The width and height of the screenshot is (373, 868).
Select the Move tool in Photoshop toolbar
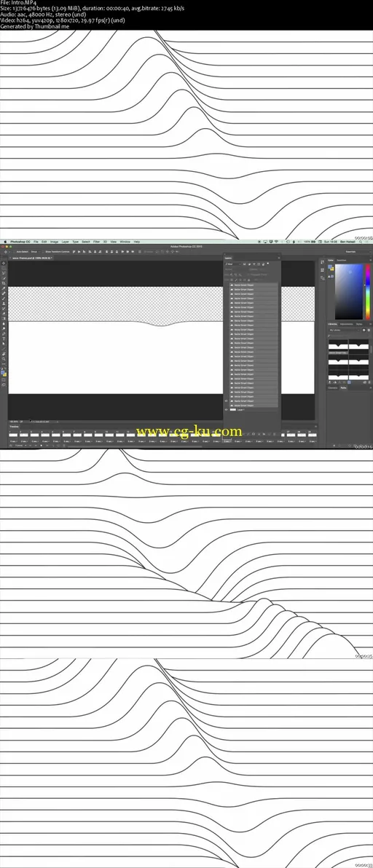4,263
